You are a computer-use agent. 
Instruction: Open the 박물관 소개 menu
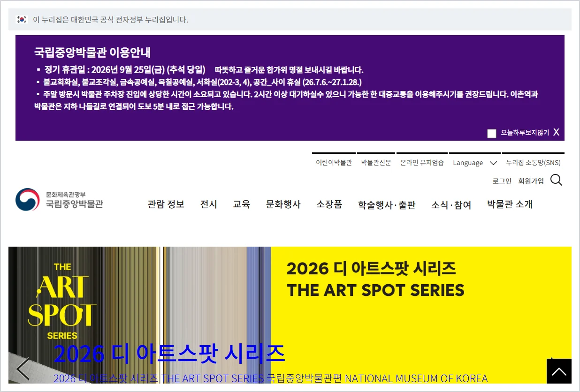[510, 204]
